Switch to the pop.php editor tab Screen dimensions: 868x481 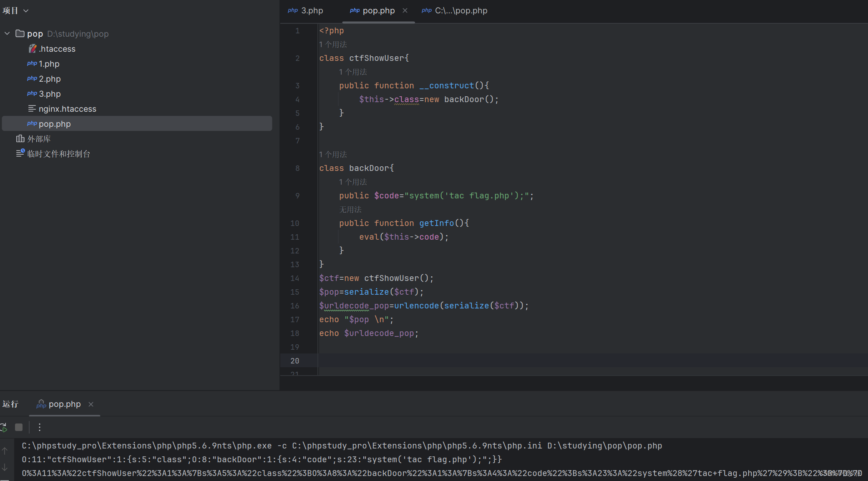point(378,11)
